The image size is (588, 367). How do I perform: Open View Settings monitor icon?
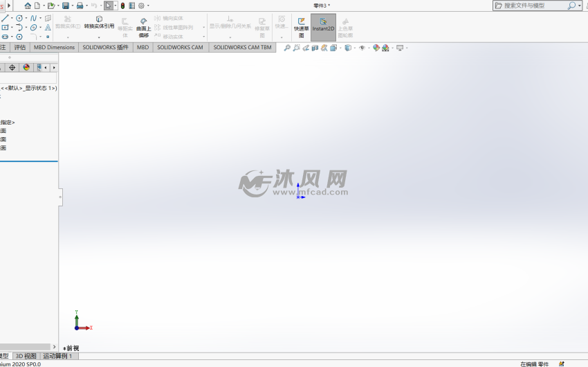[x=400, y=48]
